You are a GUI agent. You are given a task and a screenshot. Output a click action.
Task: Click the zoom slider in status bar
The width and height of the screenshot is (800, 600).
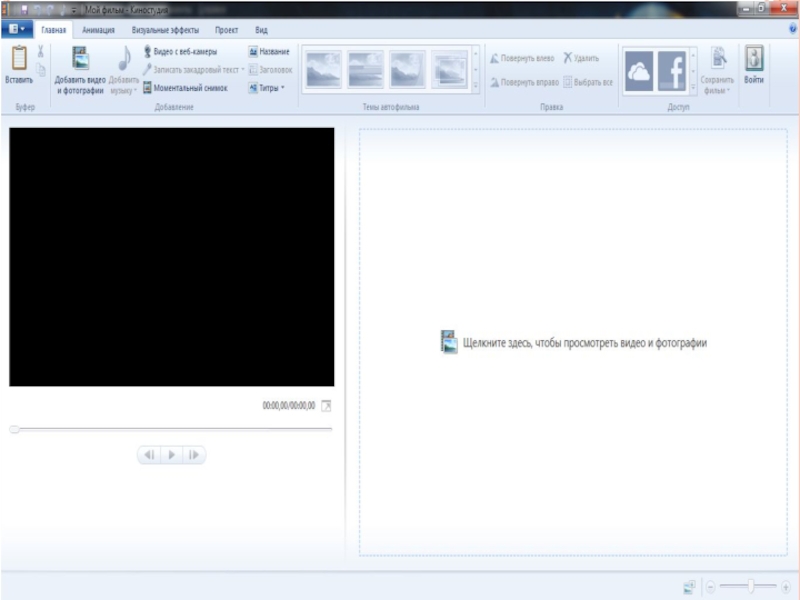[748, 587]
